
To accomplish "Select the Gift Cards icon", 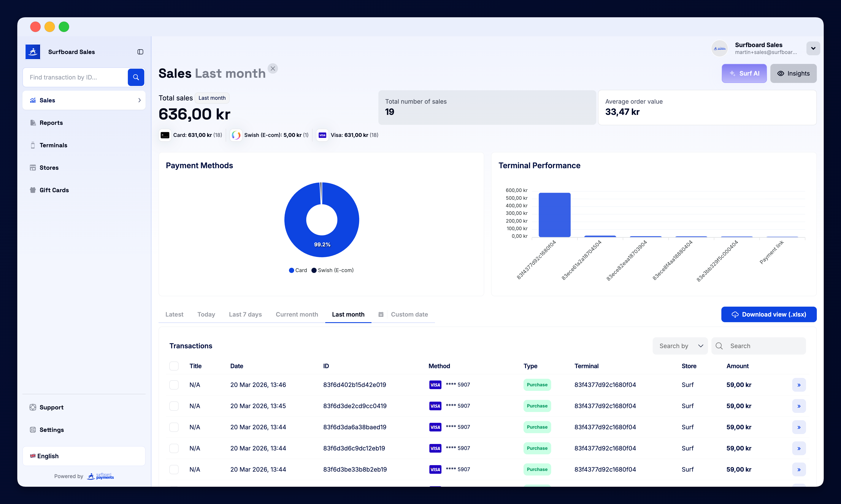I will [33, 190].
